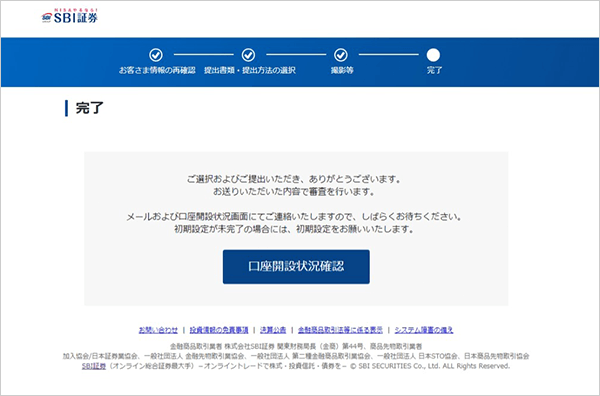Select the お客さま情報の再確認 step label
600x396 pixels.
pyautogui.click(x=157, y=70)
